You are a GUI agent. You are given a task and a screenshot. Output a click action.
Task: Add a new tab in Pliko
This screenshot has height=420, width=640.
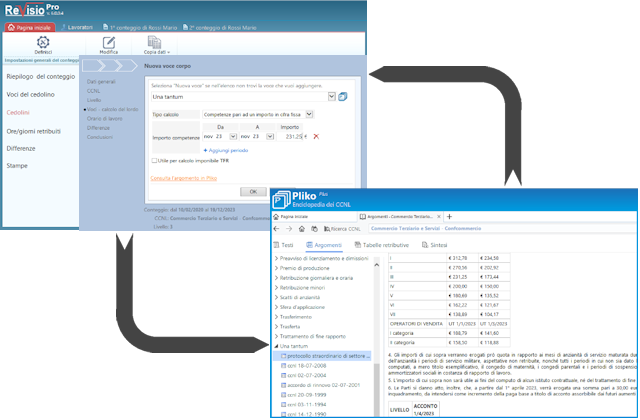[449, 216]
